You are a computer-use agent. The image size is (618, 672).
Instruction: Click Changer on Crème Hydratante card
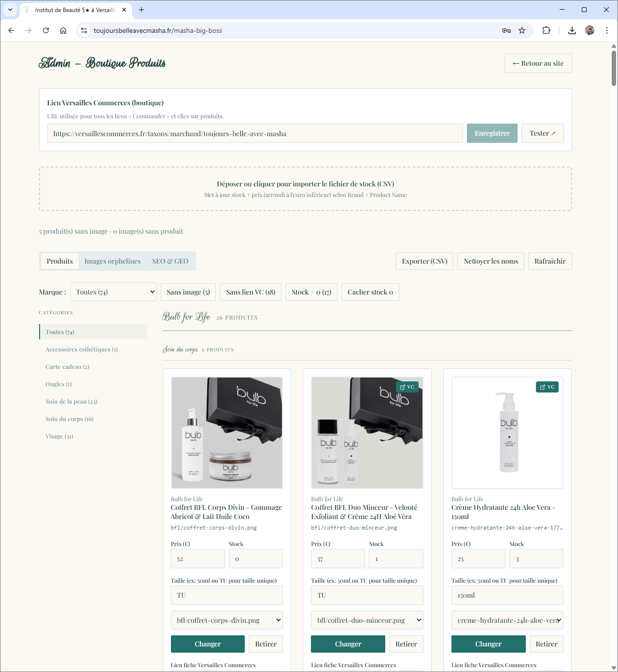pyautogui.click(x=488, y=644)
